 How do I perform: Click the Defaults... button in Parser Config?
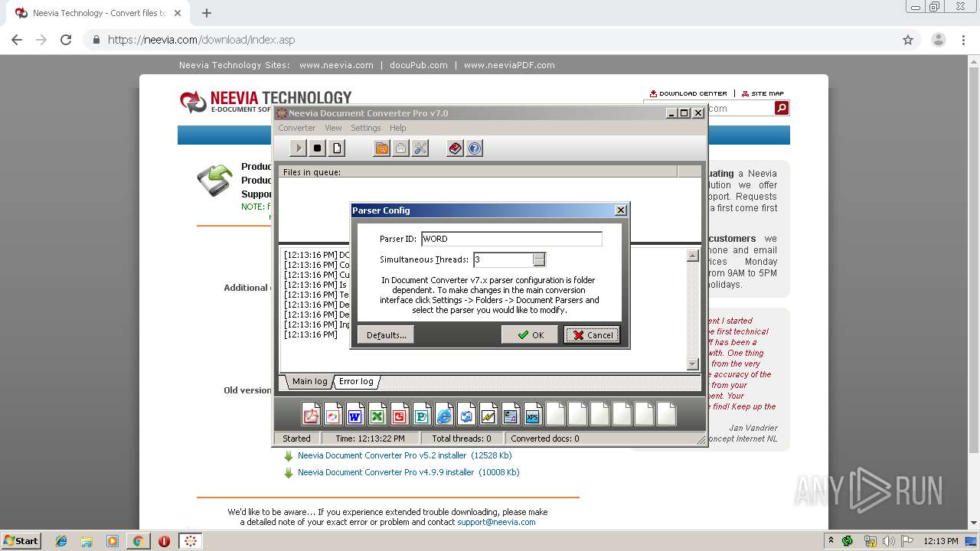[x=386, y=335]
